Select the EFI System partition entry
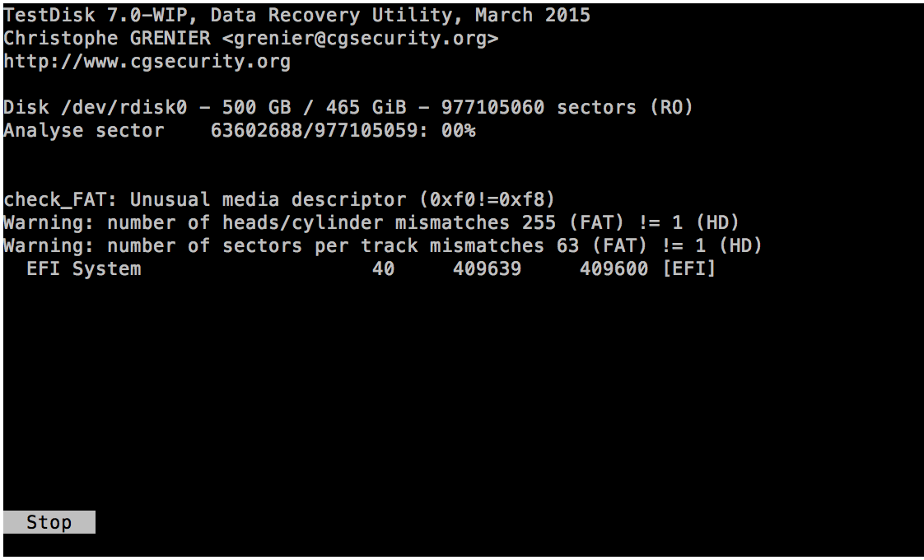The image size is (924, 560). tap(83, 269)
